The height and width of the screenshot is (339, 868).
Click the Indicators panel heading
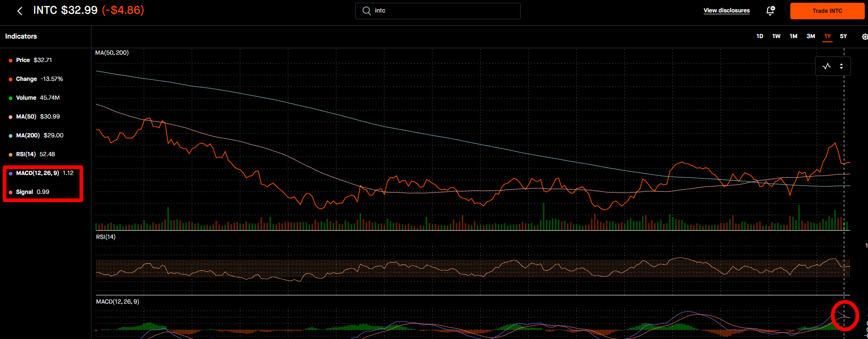(21, 36)
